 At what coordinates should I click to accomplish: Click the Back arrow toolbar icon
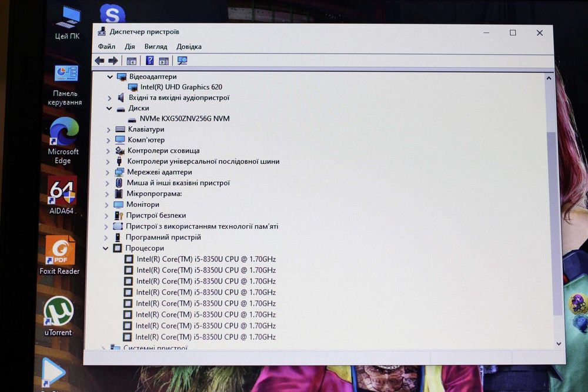(100, 61)
